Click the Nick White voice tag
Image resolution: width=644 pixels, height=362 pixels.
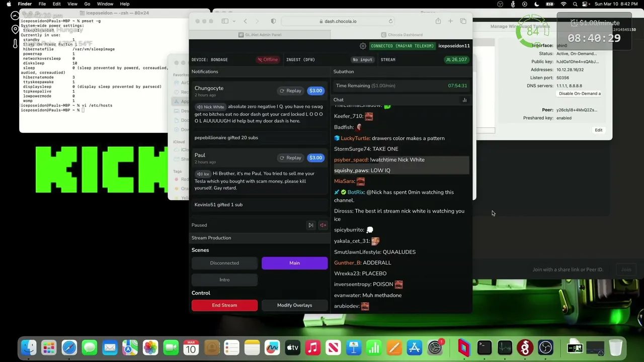tap(210, 107)
